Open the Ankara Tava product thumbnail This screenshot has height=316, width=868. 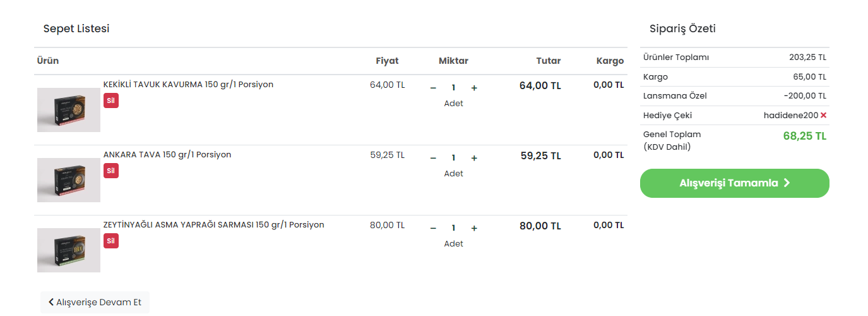pos(69,180)
